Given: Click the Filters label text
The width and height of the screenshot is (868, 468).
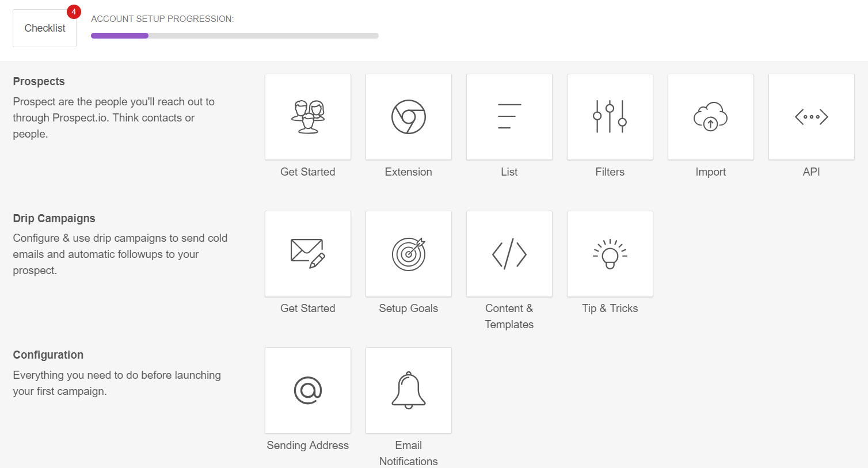Looking at the screenshot, I should [x=610, y=172].
